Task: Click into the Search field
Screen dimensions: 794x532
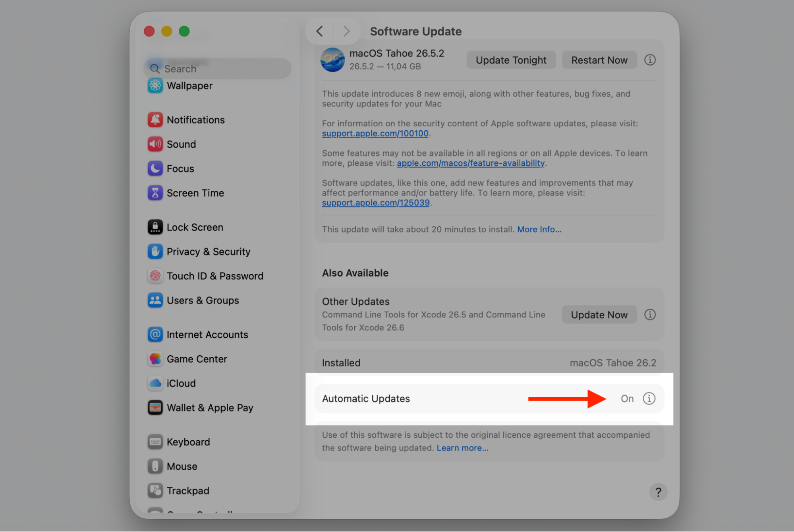Action: 217,69
